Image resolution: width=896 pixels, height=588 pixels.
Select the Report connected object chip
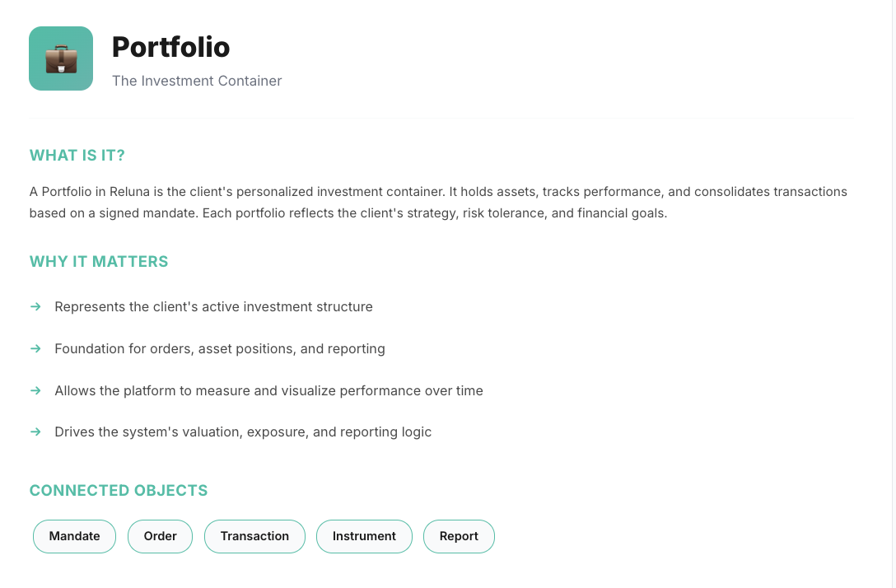[x=459, y=536]
